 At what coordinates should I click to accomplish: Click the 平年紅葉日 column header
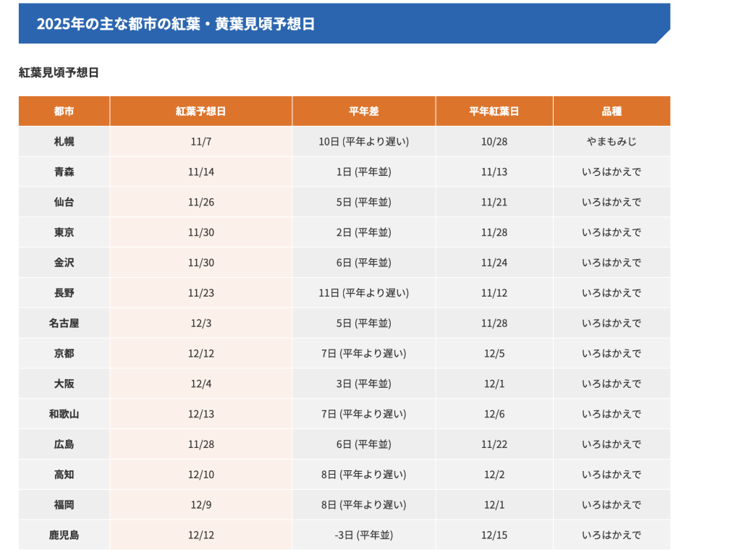pos(494,111)
